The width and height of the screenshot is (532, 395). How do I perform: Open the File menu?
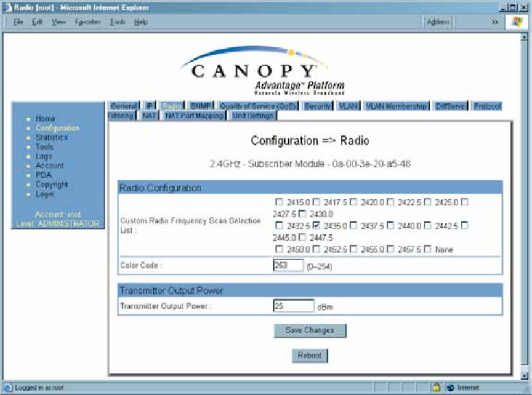18,22
